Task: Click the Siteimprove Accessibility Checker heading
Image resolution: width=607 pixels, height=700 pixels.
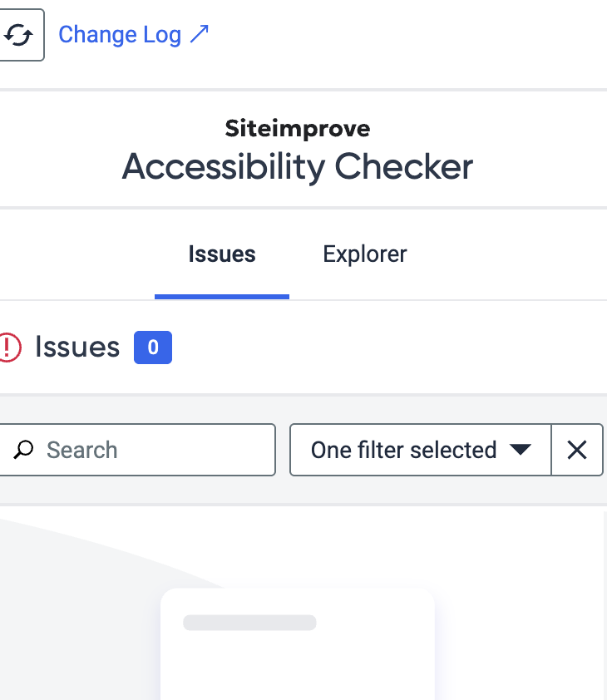Action: [298, 150]
